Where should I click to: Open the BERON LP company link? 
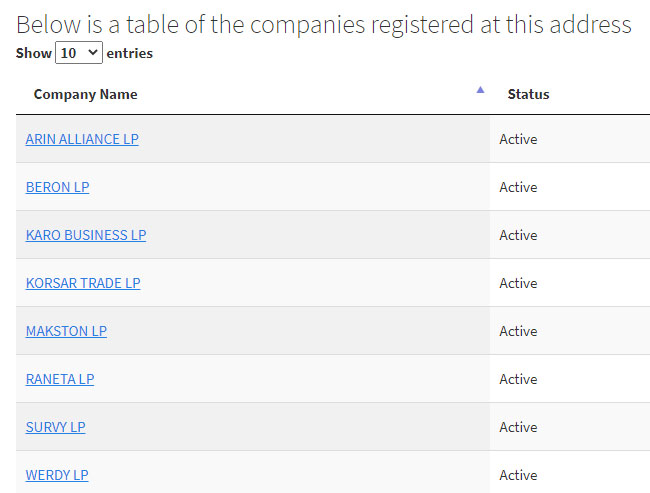point(57,187)
